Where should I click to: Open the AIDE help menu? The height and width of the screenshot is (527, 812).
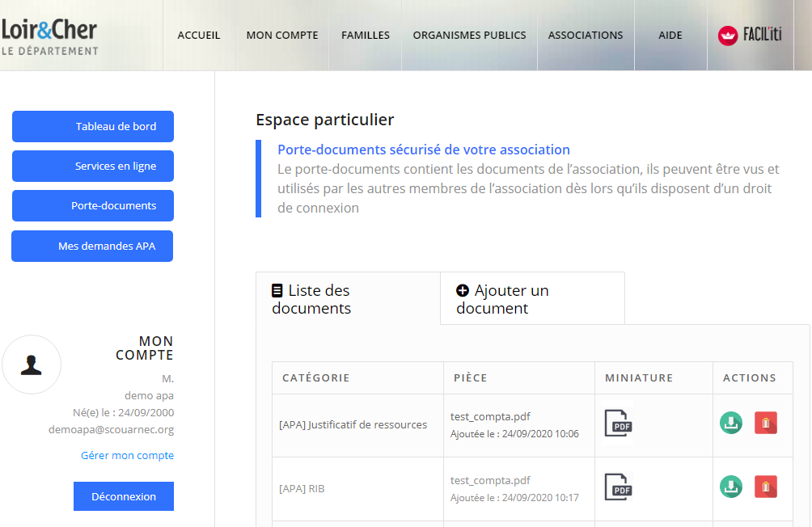coord(670,36)
